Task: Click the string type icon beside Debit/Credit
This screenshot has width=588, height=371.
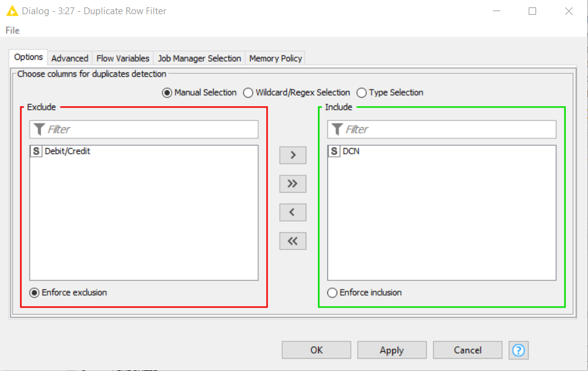Action: tap(36, 151)
